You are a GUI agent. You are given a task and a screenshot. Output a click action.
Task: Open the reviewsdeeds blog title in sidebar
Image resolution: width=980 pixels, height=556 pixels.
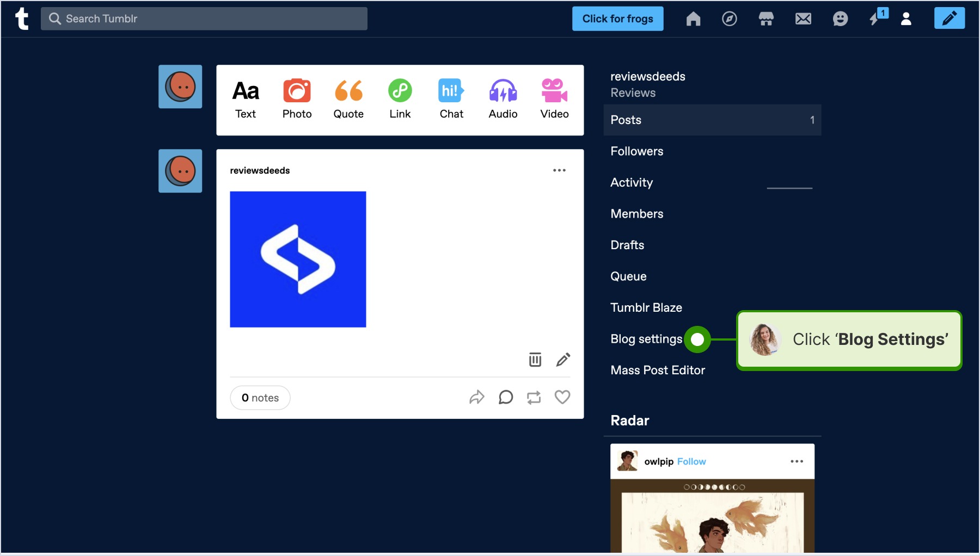pos(648,77)
